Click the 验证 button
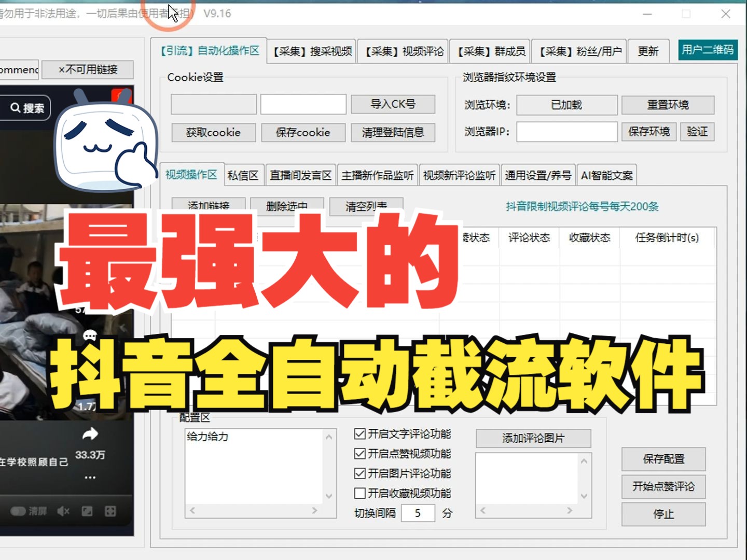 point(697,132)
